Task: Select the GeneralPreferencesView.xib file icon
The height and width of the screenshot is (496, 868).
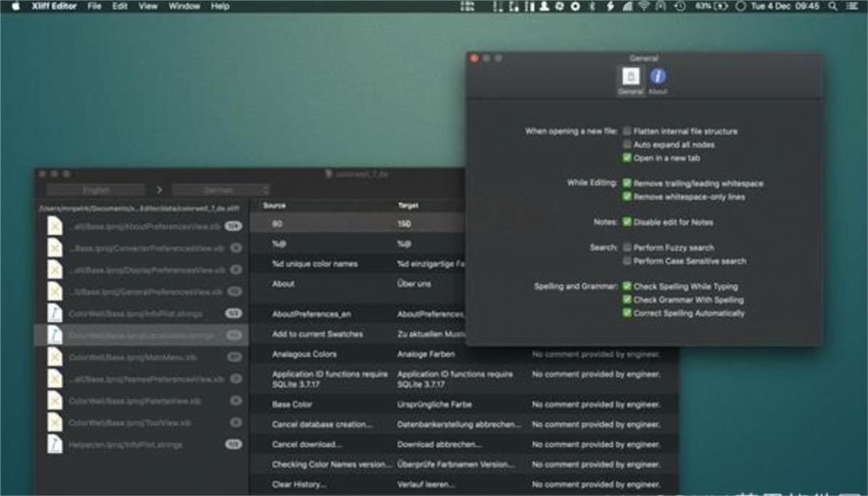Action: pyautogui.click(x=55, y=291)
